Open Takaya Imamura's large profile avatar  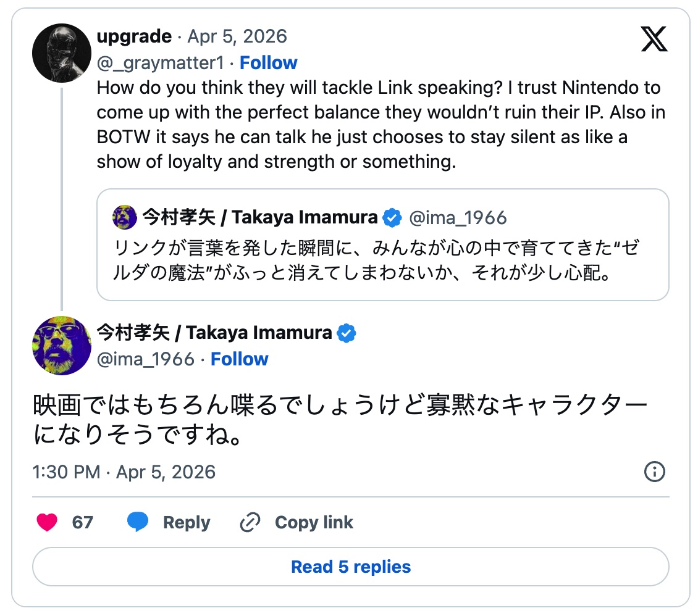(x=62, y=346)
